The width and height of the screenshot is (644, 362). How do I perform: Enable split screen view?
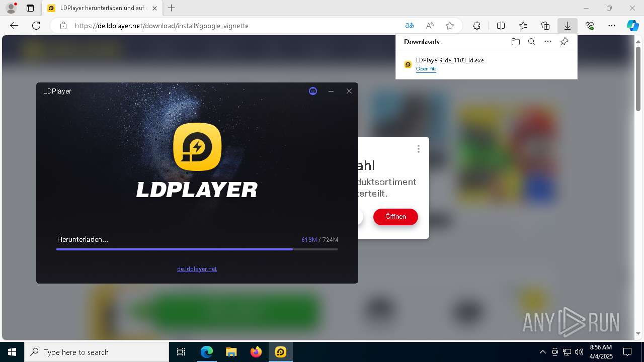(x=501, y=26)
